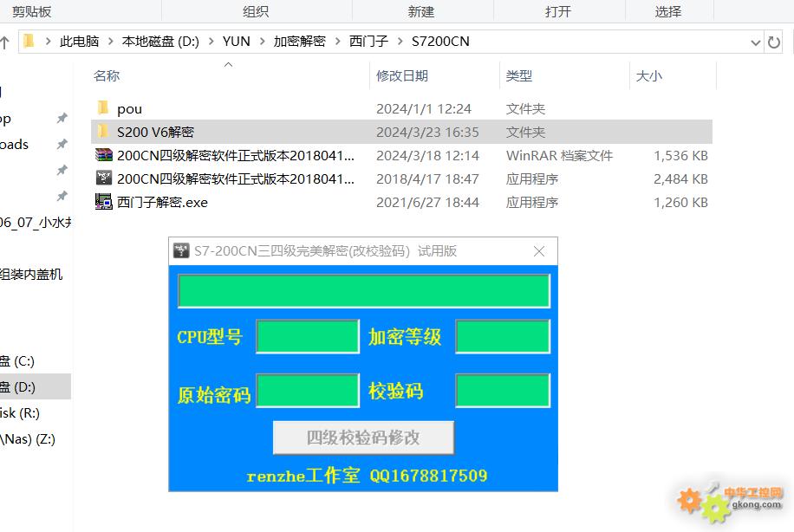Open the Nas (Z:) drive in sidebar
Viewport: 794px width, 532px height.
(x=28, y=439)
